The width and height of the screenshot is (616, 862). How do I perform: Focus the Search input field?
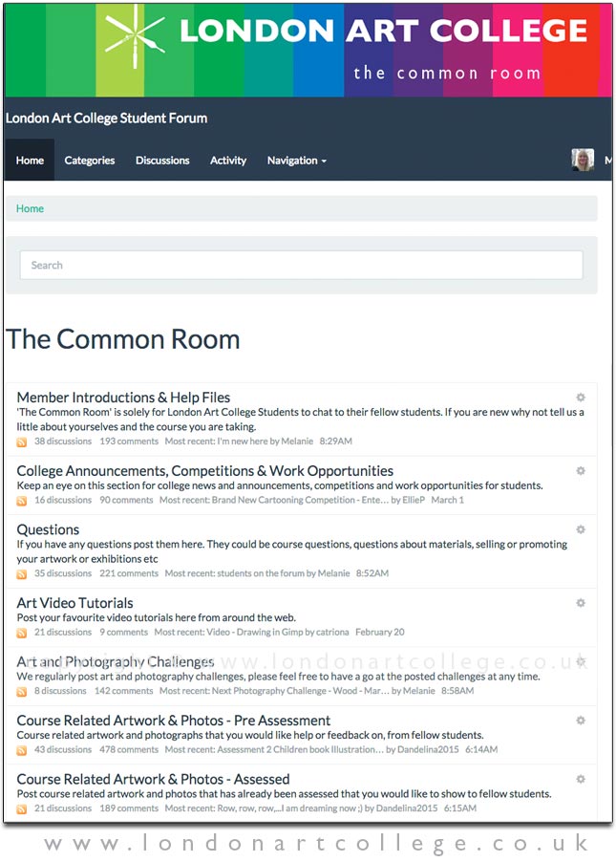(301, 265)
